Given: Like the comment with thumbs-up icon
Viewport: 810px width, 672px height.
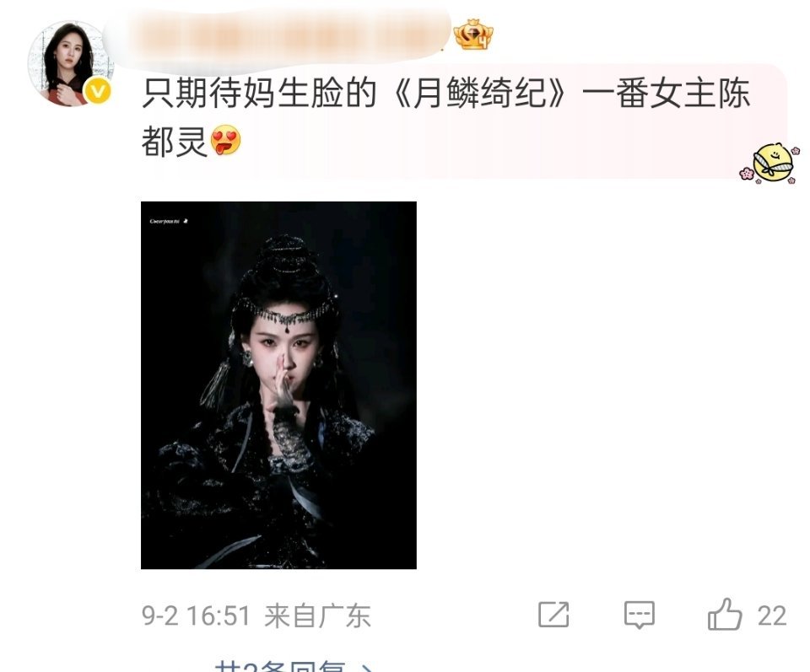Looking at the screenshot, I should [x=725, y=614].
